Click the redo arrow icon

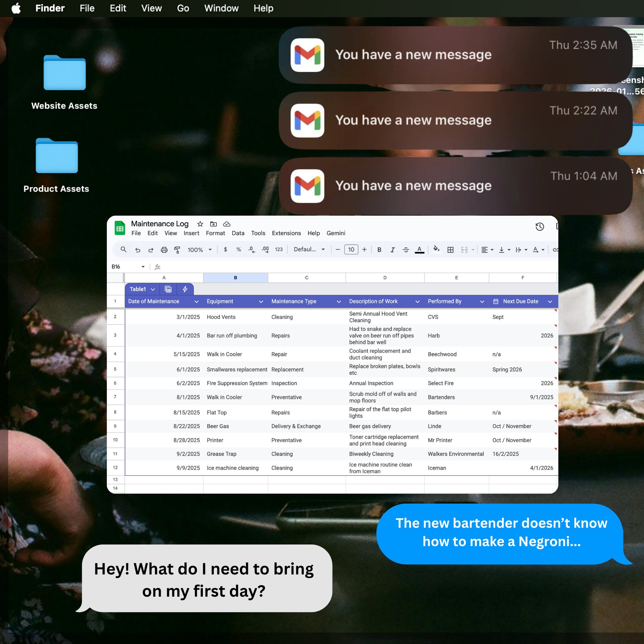tap(151, 250)
